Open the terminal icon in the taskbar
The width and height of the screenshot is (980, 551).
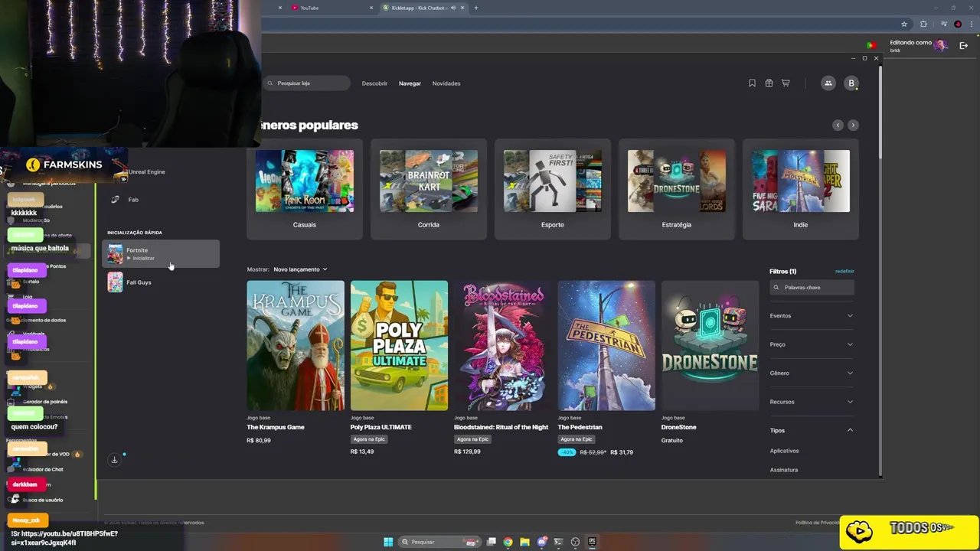click(x=558, y=542)
